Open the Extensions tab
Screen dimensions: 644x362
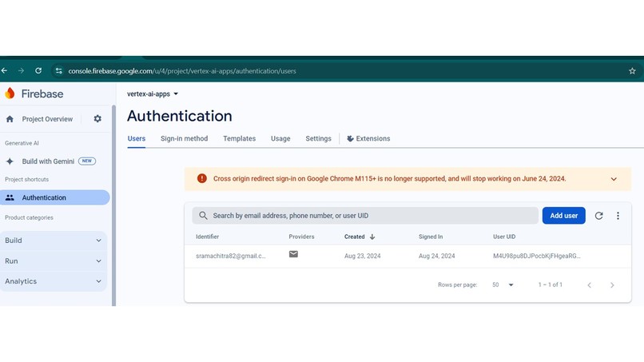pyautogui.click(x=368, y=138)
